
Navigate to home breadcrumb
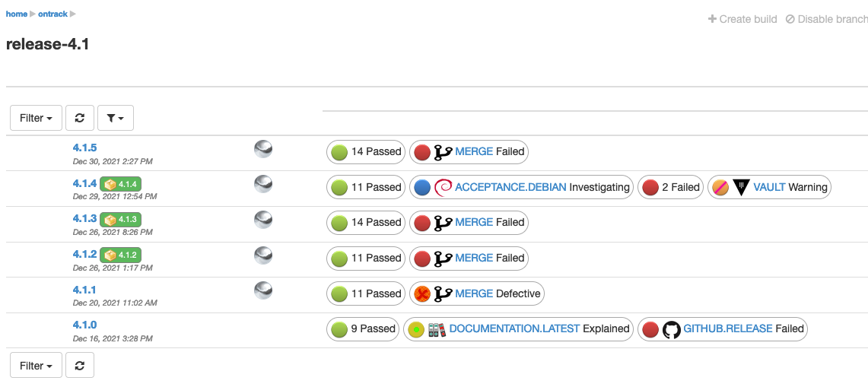[16, 14]
